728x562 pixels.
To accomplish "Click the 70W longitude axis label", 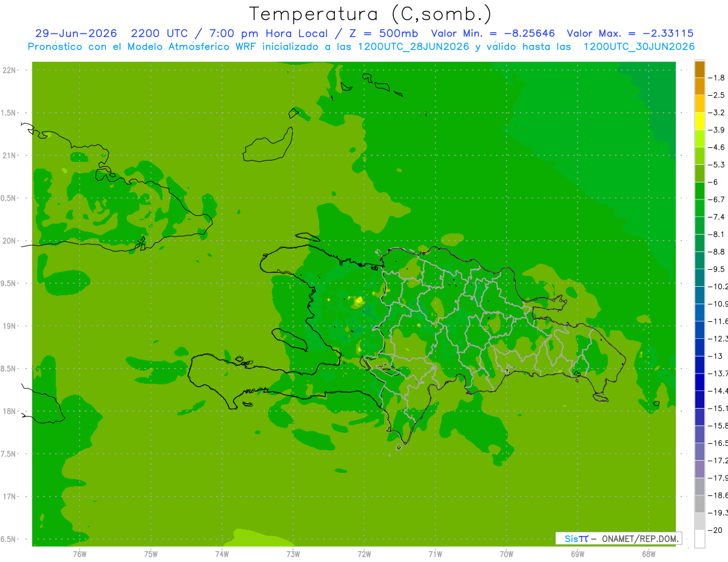I will click(507, 554).
